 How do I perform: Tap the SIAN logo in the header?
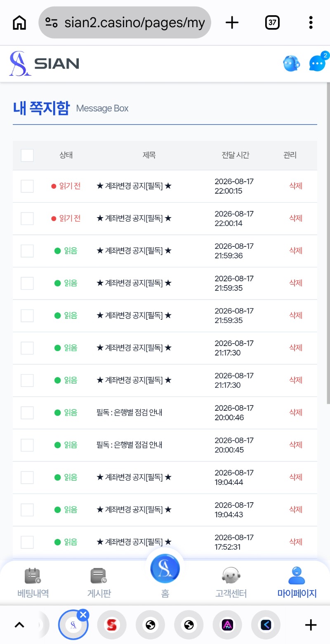[x=44, y=63]
